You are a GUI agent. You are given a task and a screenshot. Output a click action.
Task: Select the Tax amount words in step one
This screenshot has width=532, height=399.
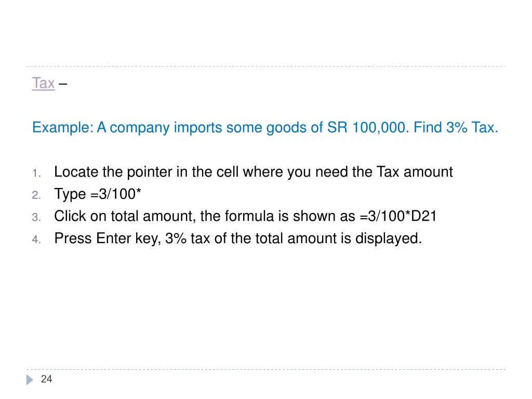415,172
